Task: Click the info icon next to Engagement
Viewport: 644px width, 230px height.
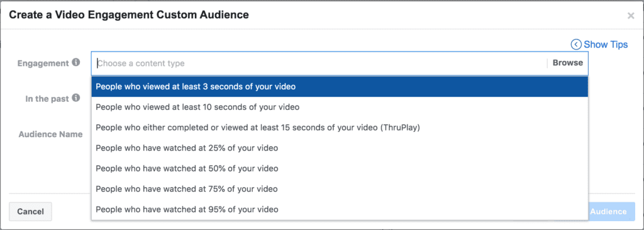Action: [x=75, y=63]
